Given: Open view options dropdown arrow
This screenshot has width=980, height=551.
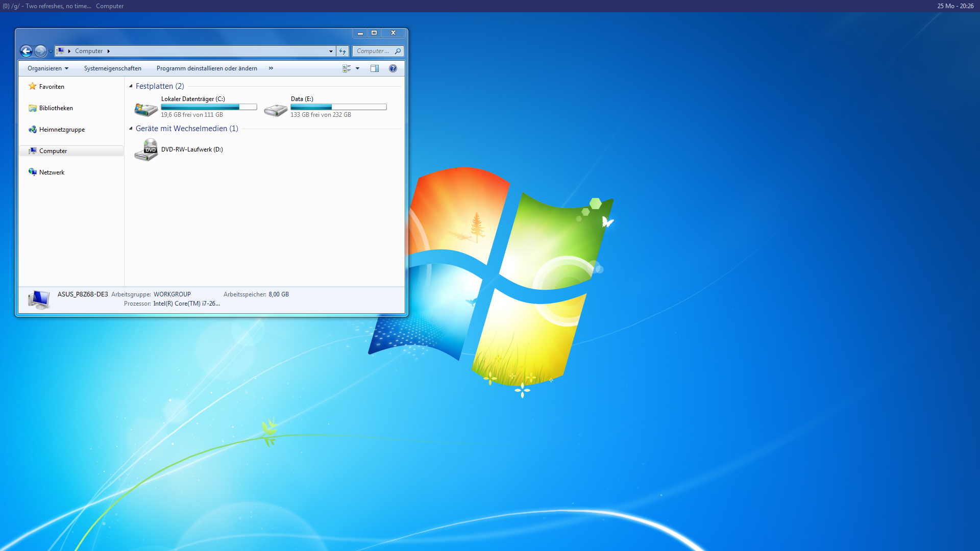Looking at the screenshot, I should click(x=357, y=68).
